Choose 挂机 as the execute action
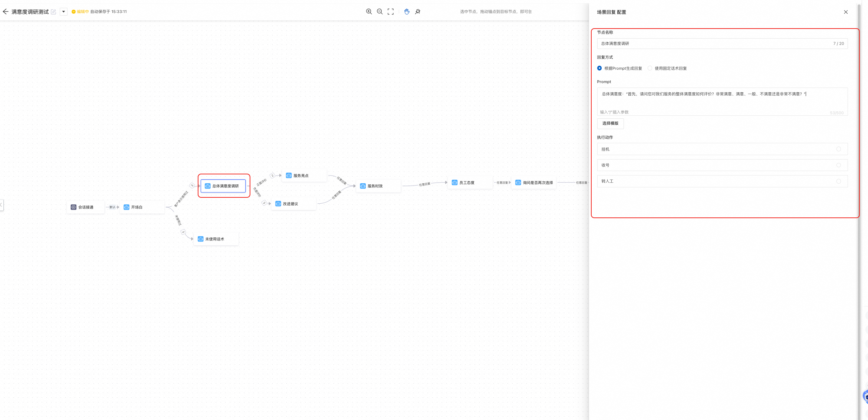The height and width of the screenshot is (420, 868). pos(838,149)
